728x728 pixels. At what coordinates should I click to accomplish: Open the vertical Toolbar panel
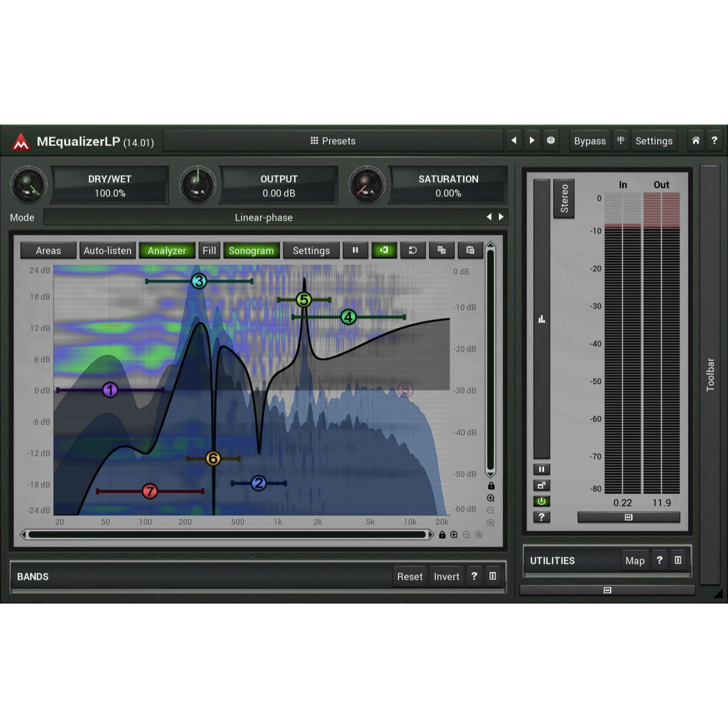click(710, 375)
